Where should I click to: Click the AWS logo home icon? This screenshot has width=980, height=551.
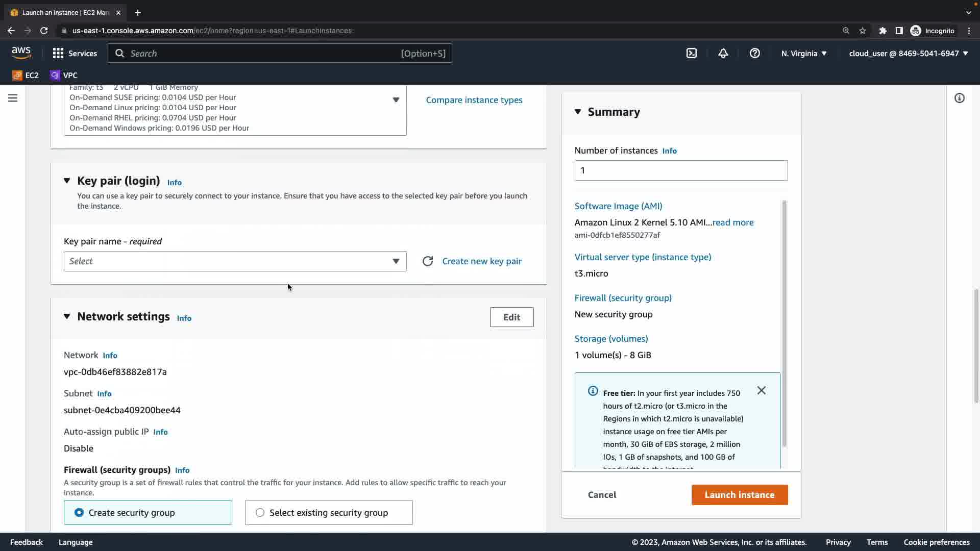tap(21, 53)
